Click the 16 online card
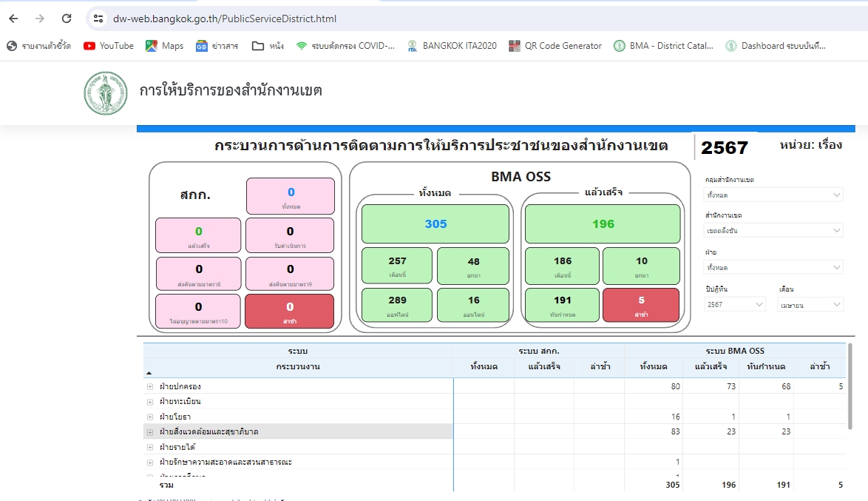The height and width of the screenshot is (501, 868). (x=473, y=305)
